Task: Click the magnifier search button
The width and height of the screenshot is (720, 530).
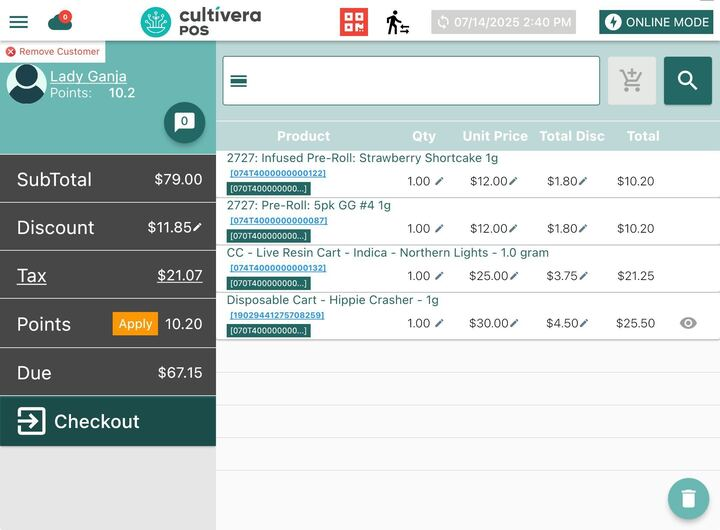Action: [x=687, y=80]
